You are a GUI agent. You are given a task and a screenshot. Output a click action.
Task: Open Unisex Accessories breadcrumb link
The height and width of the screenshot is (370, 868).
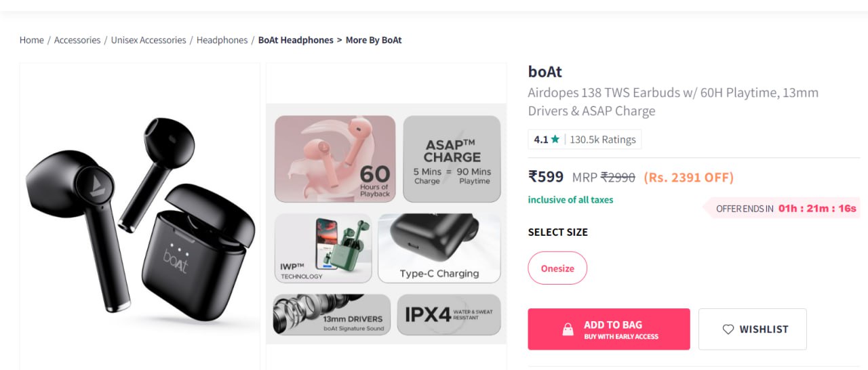pos(149,40)
